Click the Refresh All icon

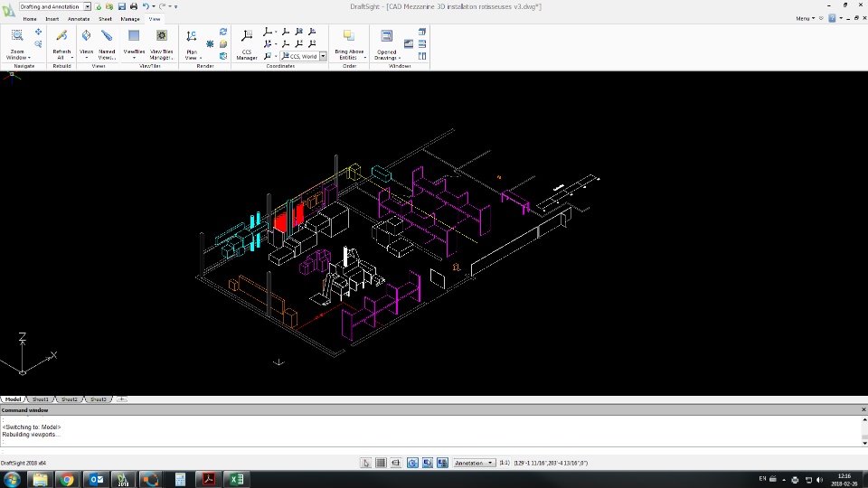point(61,36)
